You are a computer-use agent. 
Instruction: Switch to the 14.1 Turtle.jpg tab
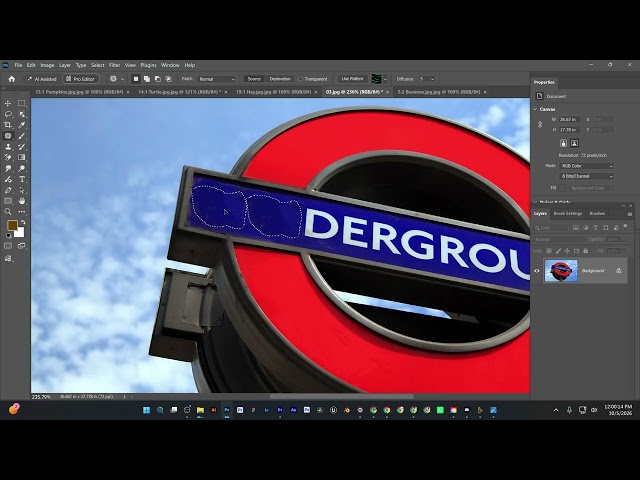click(x=180, y=92)
